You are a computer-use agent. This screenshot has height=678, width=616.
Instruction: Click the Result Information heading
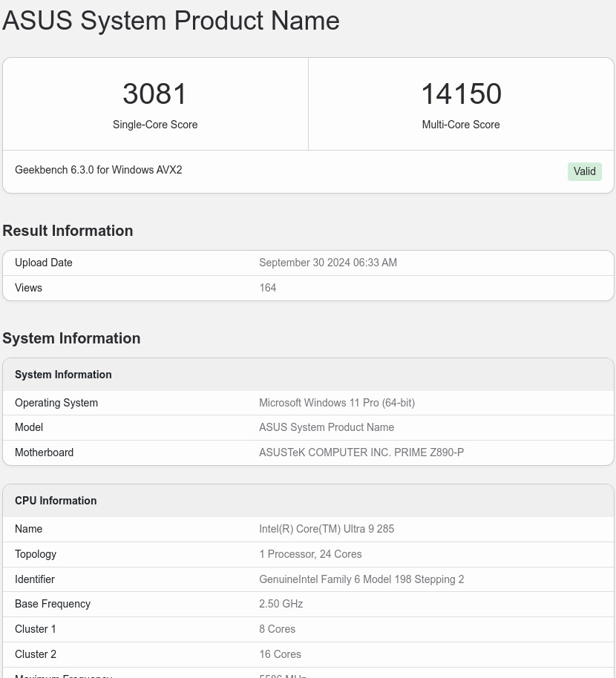(68, 231)
